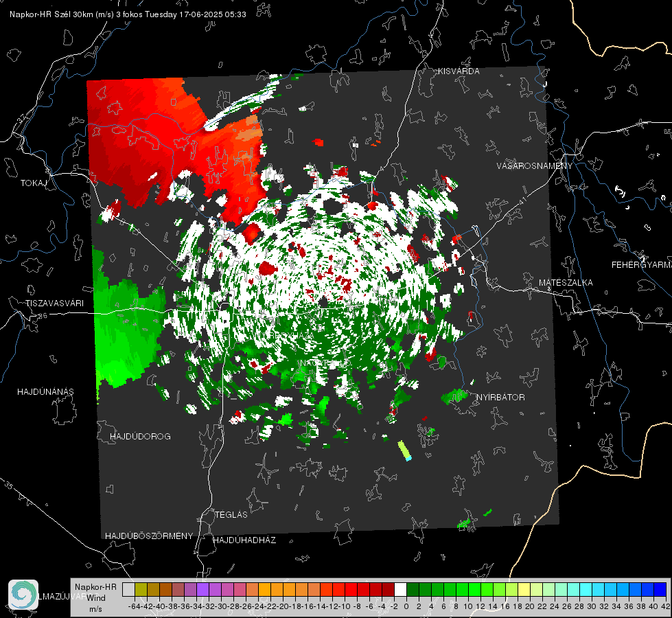Click the yellow-cyan streak echo southeast of radar
Viewport: 672px width, 618px height.
[x=404, y=450]
